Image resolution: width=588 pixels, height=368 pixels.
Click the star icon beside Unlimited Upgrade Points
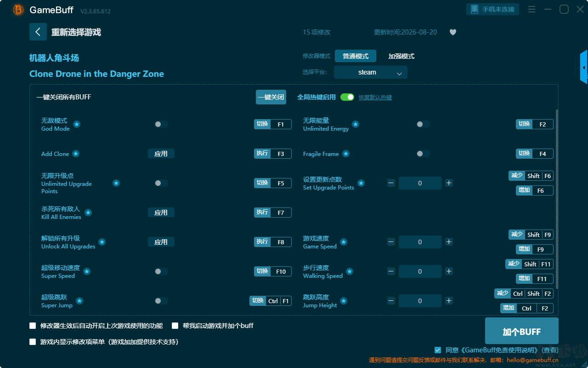(x=116, y=183)
